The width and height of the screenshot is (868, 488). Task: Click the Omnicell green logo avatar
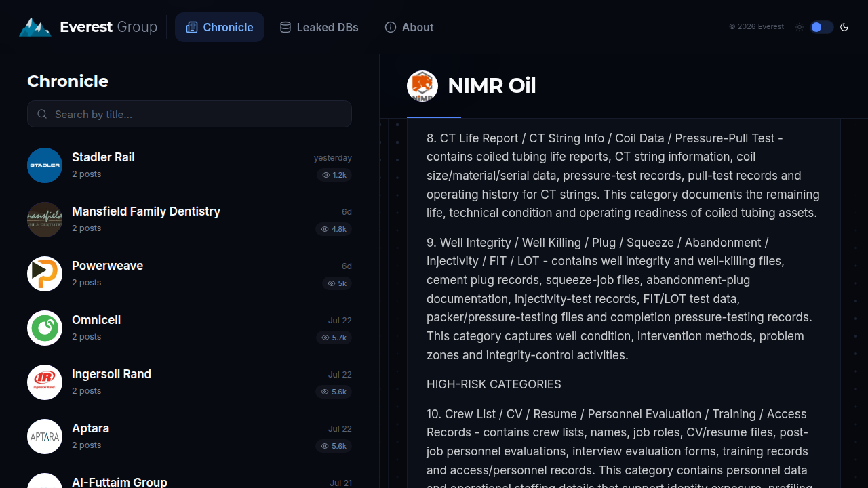45,328
